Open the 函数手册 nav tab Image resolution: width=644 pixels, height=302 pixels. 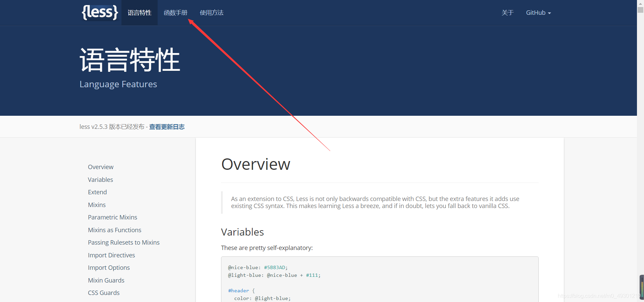tap(175, 13)
